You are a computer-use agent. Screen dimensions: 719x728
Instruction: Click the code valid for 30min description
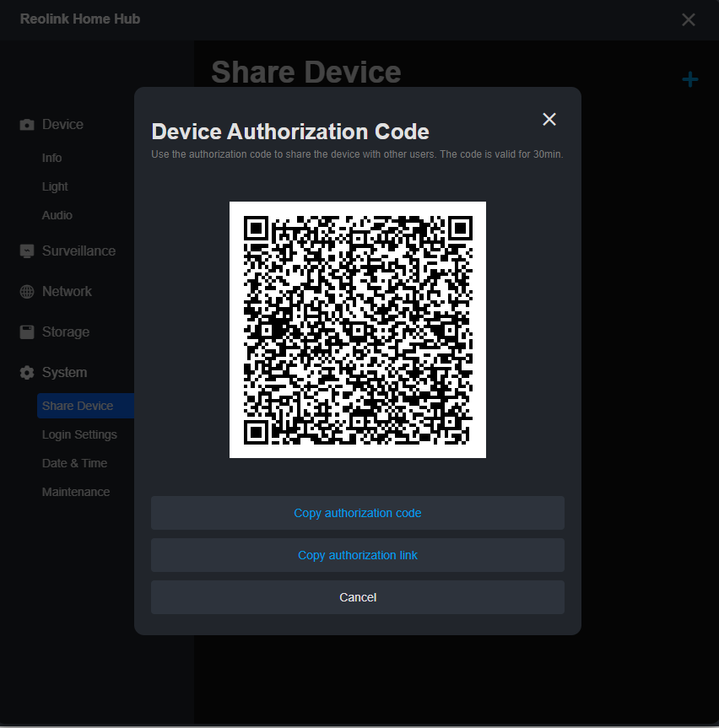click(x=357, y=154)
